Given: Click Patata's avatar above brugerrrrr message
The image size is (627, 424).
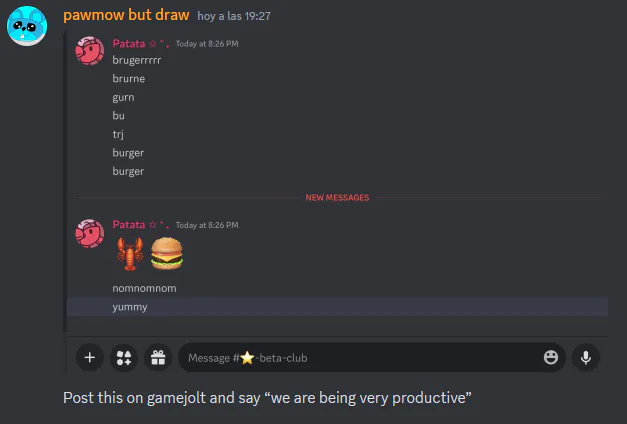Looking at the screenshot, I should click(90, 50).
